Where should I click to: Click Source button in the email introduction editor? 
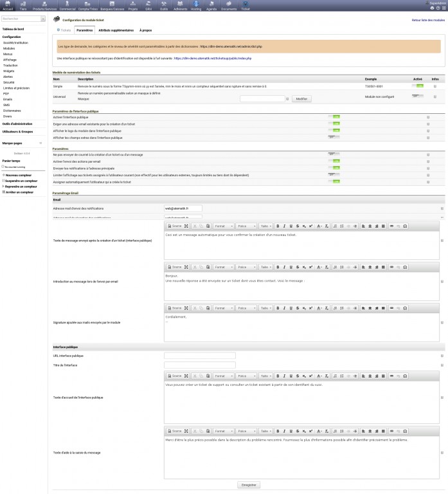[175, 267]
